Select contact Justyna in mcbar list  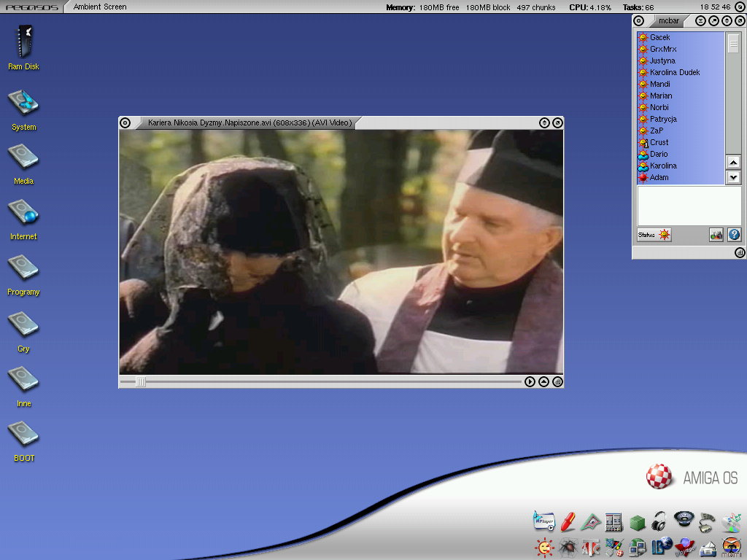click(x=681, y=61)
